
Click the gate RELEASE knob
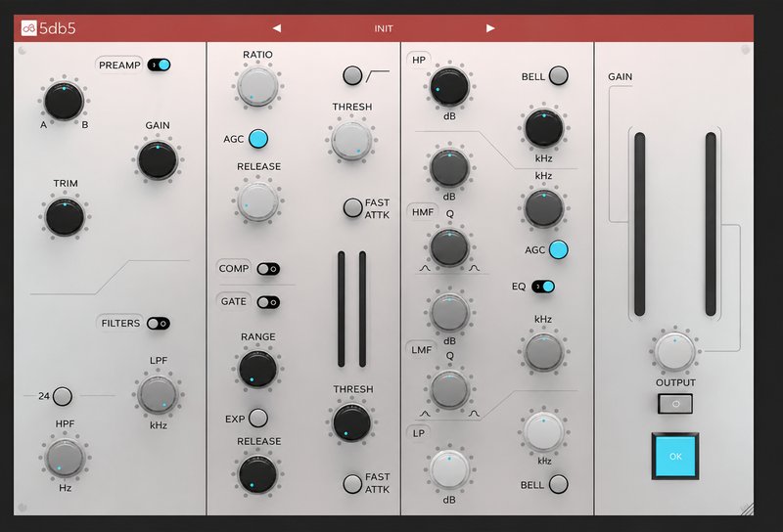coord(257,474)
